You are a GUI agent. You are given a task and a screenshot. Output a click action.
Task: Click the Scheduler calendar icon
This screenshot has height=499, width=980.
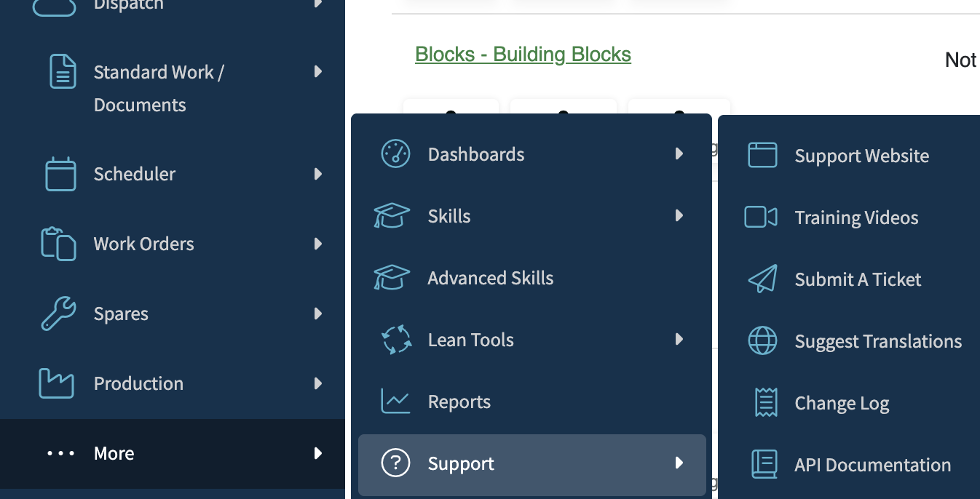tap(60, 174)
